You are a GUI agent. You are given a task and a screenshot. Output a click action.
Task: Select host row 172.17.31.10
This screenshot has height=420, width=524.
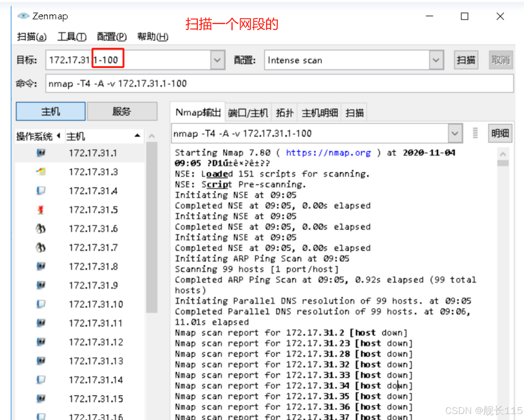pos(80,304)
